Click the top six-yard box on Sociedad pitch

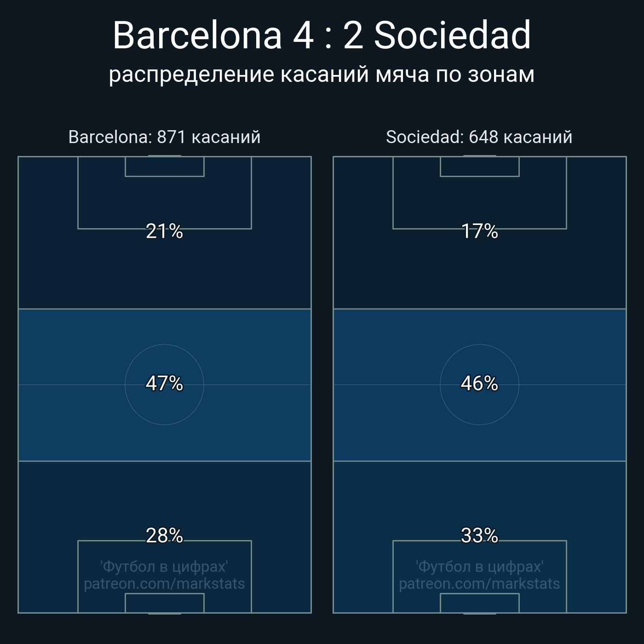[480, 167]
